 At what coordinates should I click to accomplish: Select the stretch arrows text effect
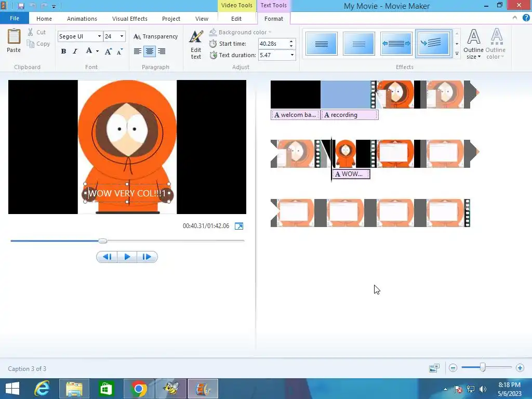coord(396,44)
